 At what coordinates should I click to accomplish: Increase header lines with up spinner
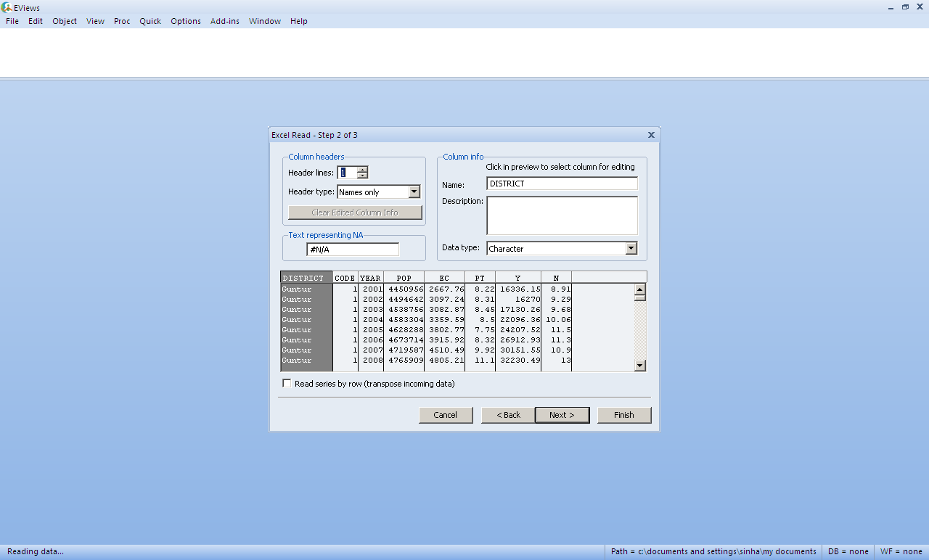(362, 170)
